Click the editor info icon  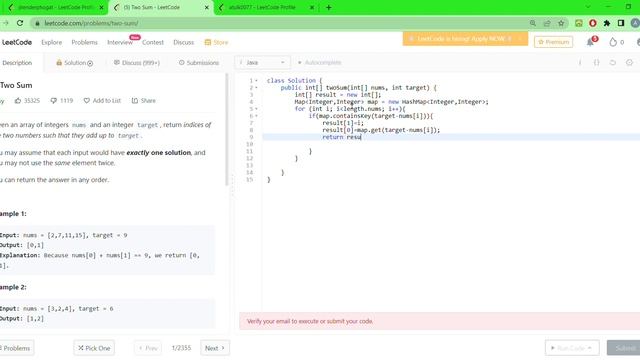(580, 62)
